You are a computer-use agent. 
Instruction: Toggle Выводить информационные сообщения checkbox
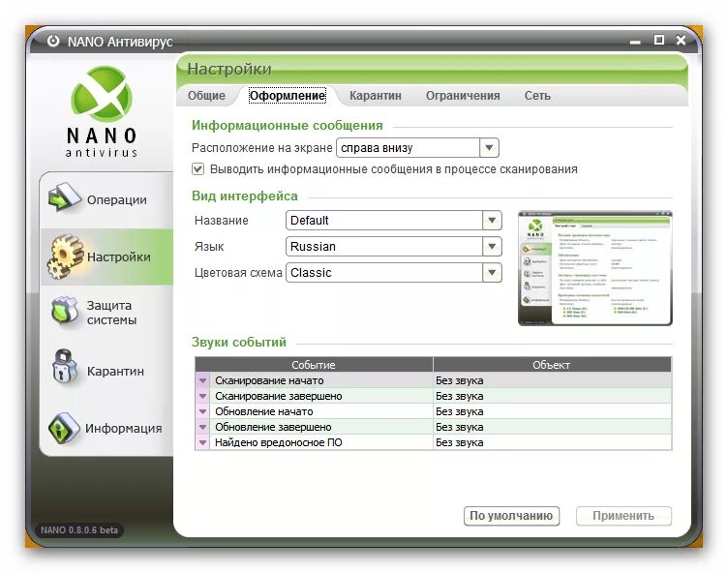197,169
